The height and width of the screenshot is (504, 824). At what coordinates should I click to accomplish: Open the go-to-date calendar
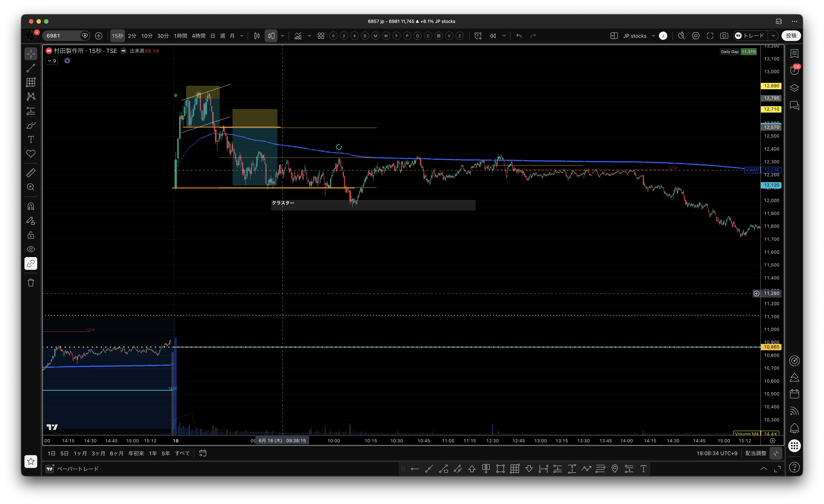click(203, 453)
